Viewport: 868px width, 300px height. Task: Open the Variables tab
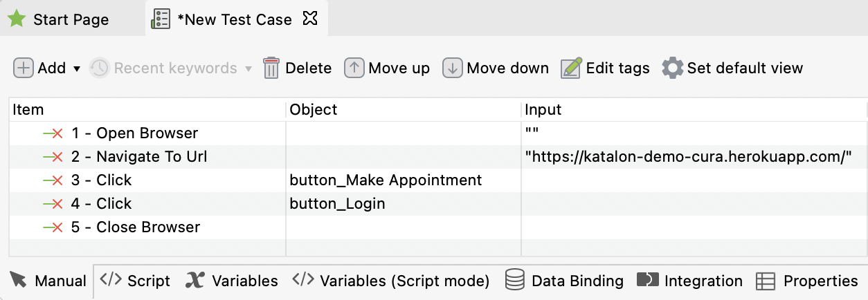pyautogui.click(x=232, y=281)
